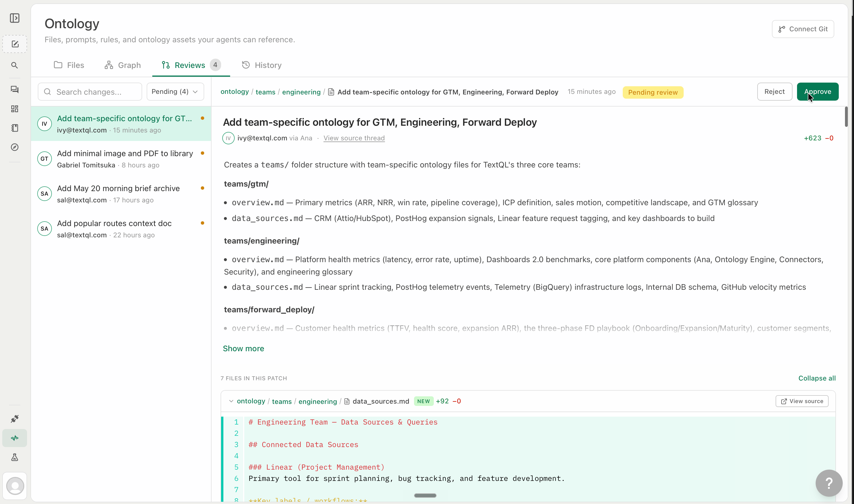Open the History tab
This screenshot has width=854, height=504.
pyautogui.click(x=262, y=65)
